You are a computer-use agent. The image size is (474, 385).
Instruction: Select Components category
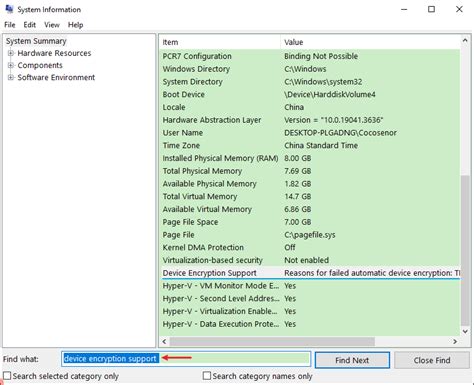pos(40,65)
